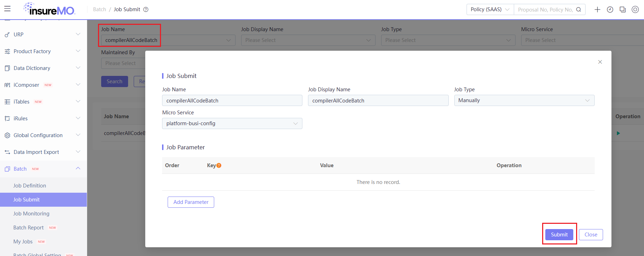Open the Maintained By dropdown
644x256 pixels.
[x=123, y=63]
